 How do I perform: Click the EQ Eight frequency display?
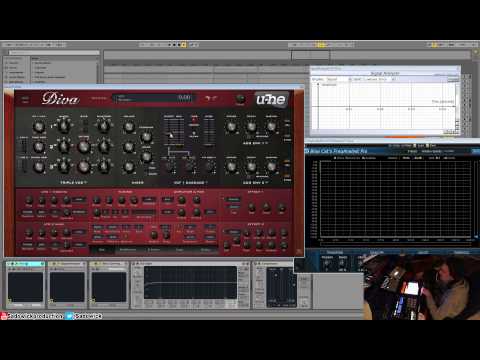point(190,282)
